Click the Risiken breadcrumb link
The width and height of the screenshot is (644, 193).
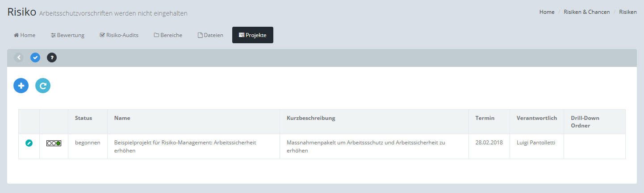627,12
